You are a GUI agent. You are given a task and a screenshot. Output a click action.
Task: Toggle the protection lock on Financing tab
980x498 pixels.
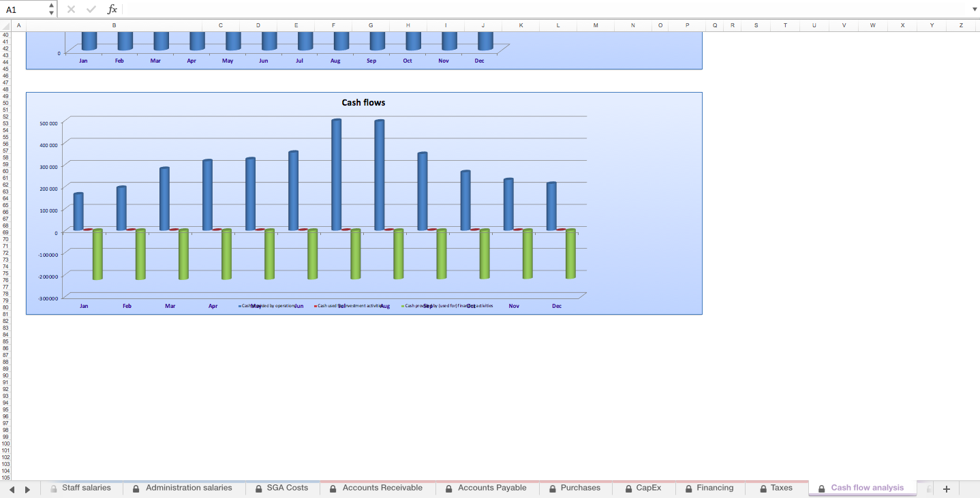[x=690, y=488]
